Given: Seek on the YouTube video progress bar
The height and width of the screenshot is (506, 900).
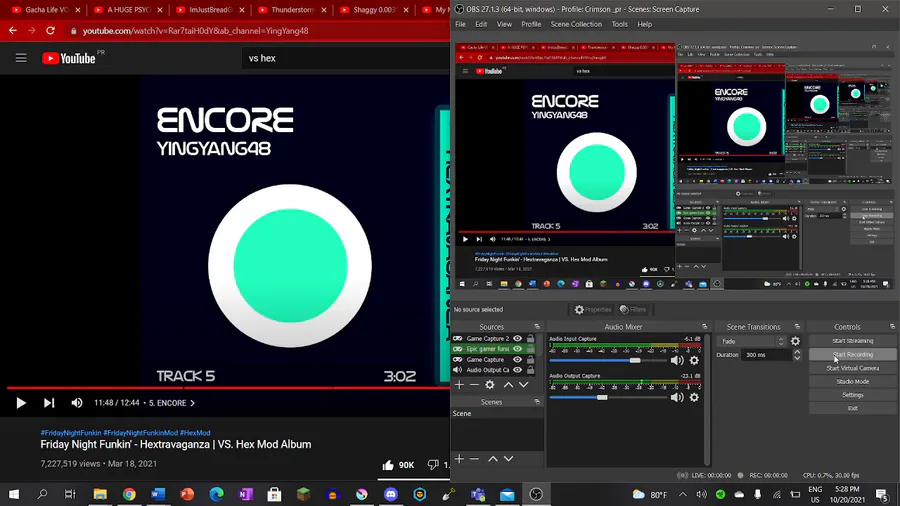Looking at the screenshot, I should (228, 388).
